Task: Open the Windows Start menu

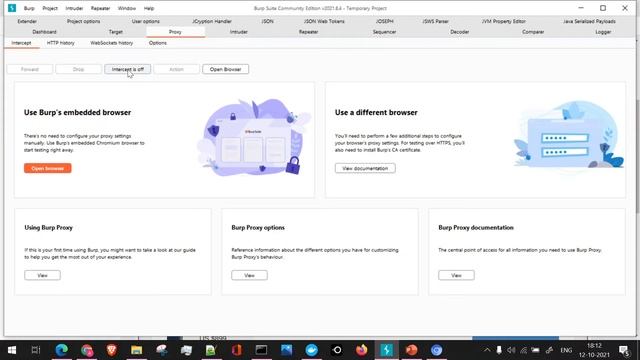Action: [x=12, y=350]
